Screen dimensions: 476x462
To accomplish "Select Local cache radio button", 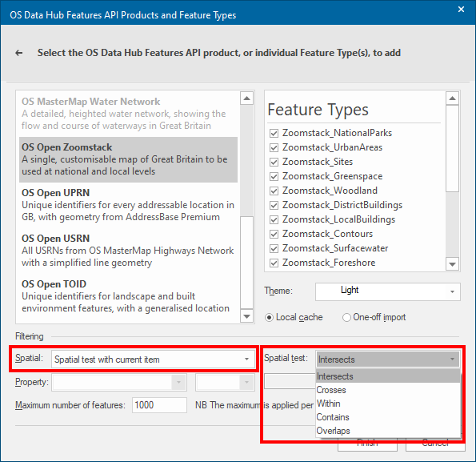I will (x=269, y=317).
